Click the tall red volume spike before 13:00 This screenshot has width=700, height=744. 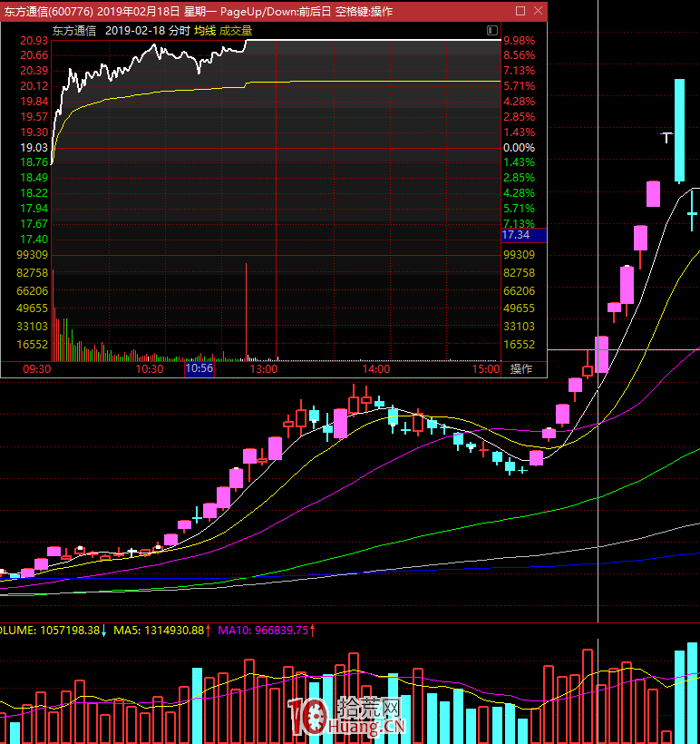click(x=246, y=312)
